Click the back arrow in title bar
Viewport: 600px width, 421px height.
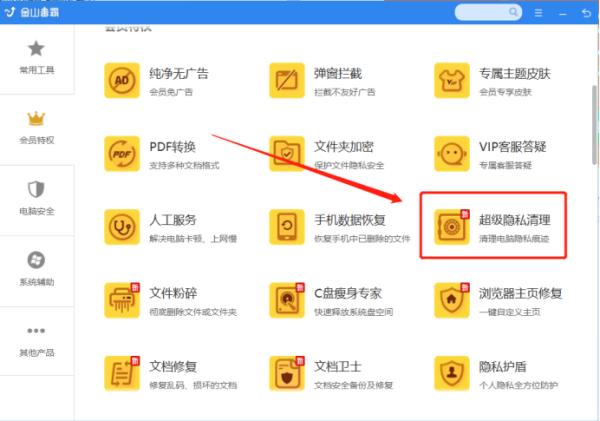coord(586,13)
